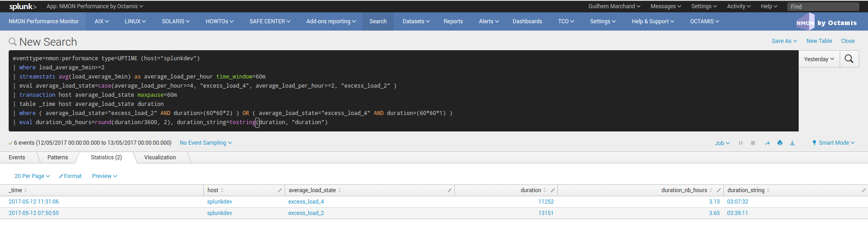Open OCTAMIS menu
This screenshot has width=868, height=241.
[x=704, y=21]
